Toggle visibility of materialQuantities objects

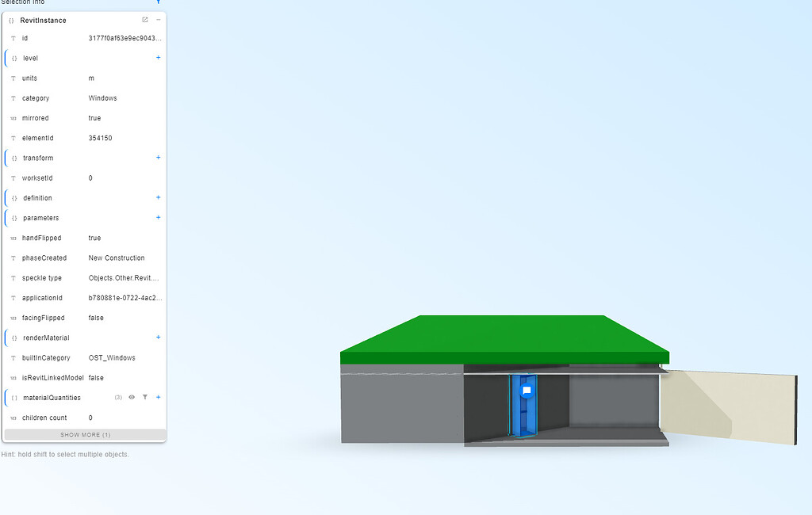coord(132,398)
